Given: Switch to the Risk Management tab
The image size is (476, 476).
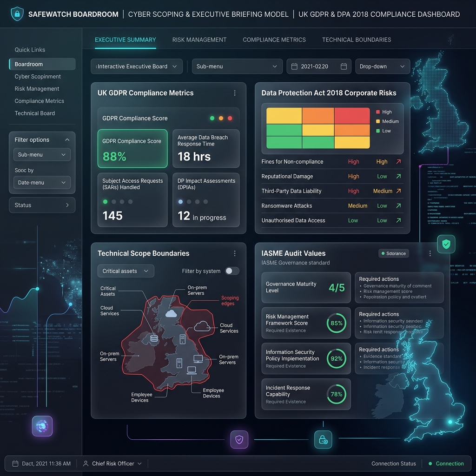Looking at the screenshot, I should pos(199,40).
